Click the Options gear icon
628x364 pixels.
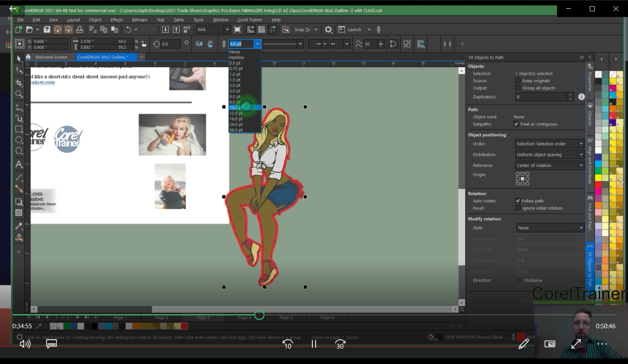click(328, 29)
